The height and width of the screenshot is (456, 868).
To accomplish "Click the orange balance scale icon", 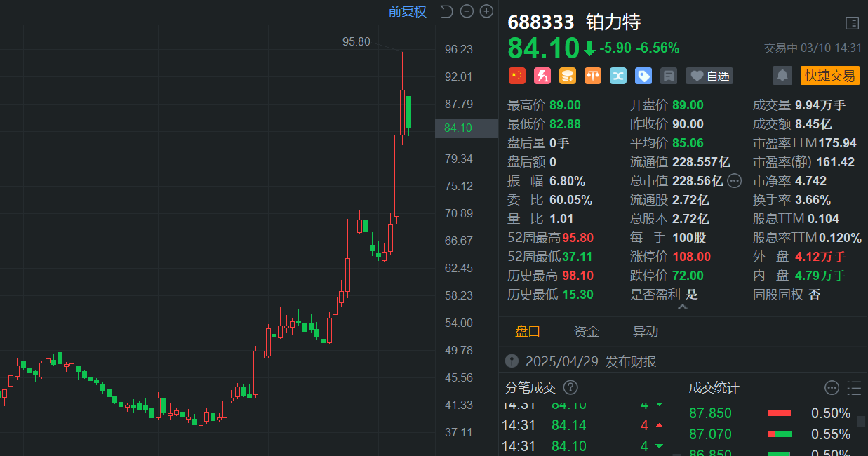I will pos(593,76).
